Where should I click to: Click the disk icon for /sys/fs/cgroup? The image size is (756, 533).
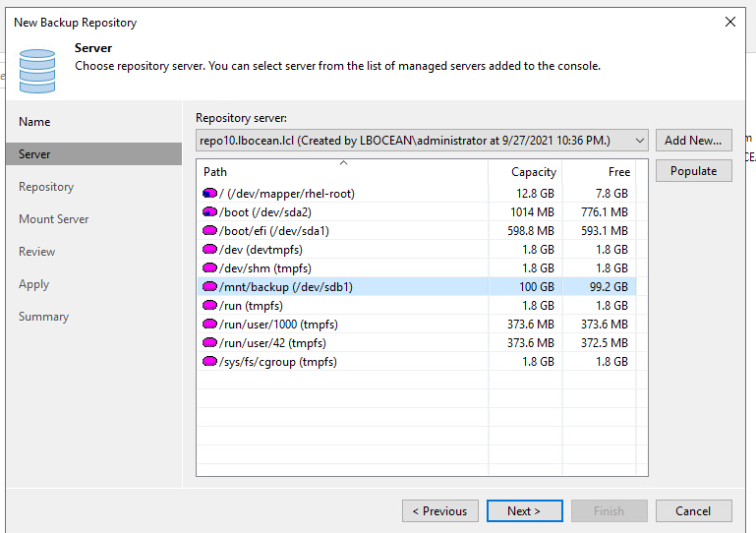209,362
